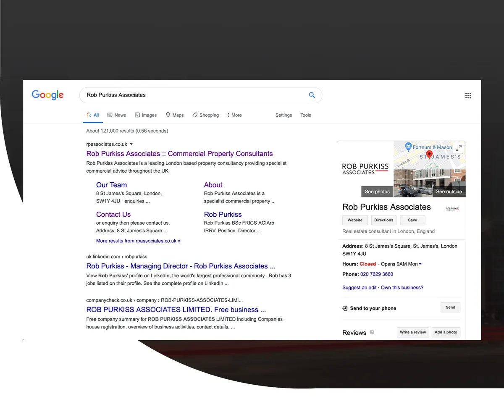Select the All search tab

click(93, 115)
